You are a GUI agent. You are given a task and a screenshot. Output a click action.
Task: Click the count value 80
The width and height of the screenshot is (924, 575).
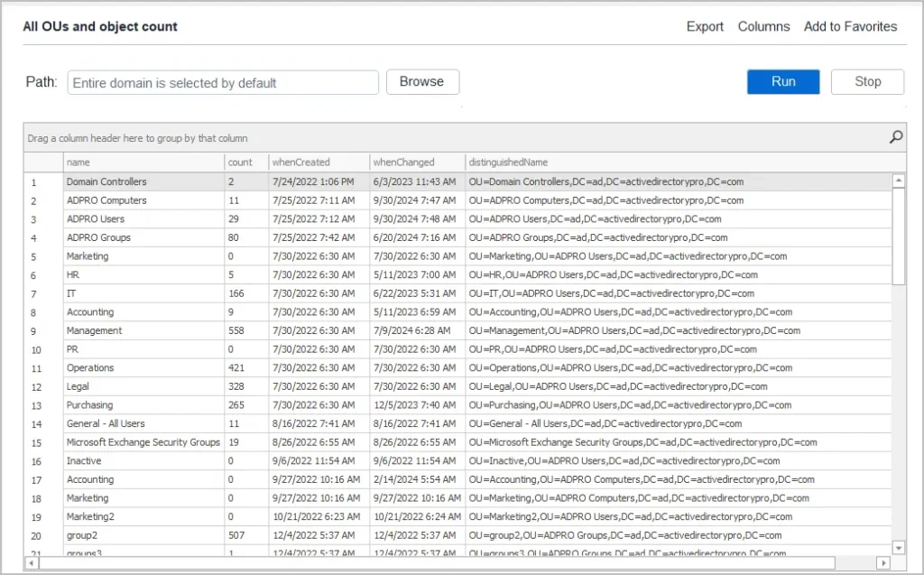234,237
